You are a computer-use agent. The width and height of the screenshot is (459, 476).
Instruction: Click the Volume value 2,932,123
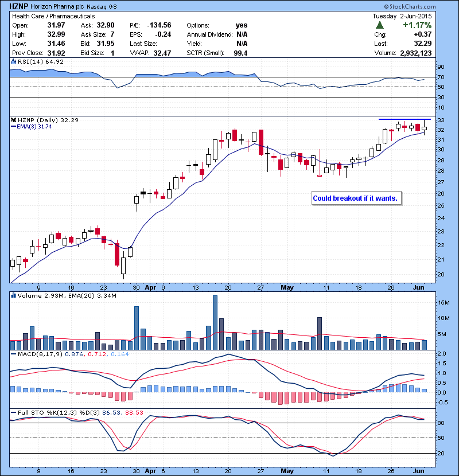[416, 53]
